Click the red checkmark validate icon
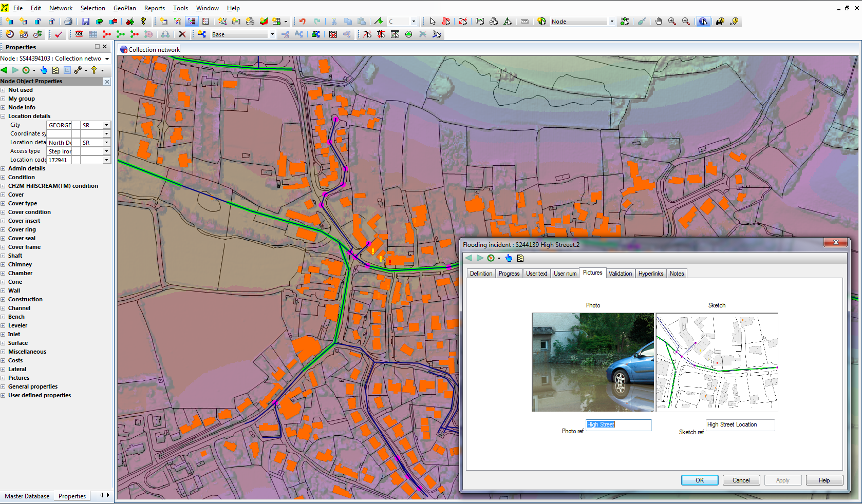The image size is (862, 504). pos(59,34)
